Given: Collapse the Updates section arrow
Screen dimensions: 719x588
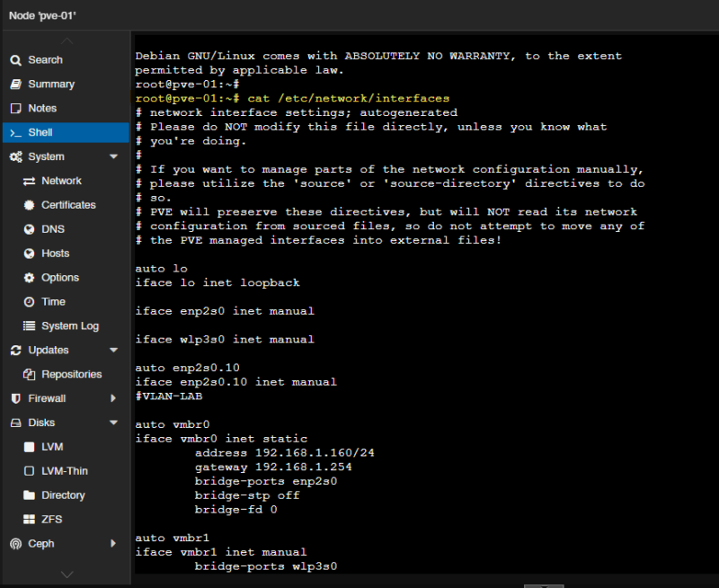Looking at the screenshot, I should pos(113,351).
